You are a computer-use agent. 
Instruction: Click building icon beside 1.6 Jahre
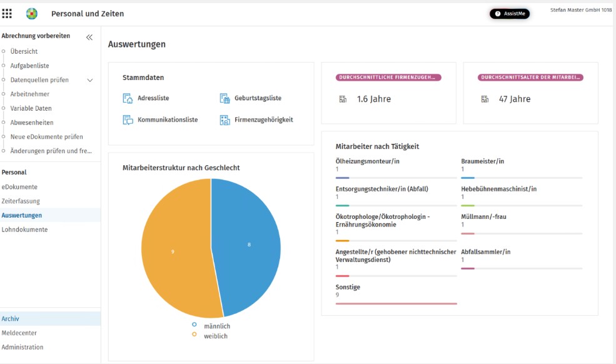tap(343, 99)
